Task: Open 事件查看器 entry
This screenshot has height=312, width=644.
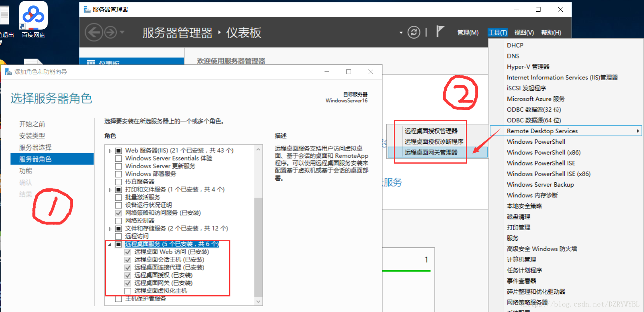Action: pos(521,281)
